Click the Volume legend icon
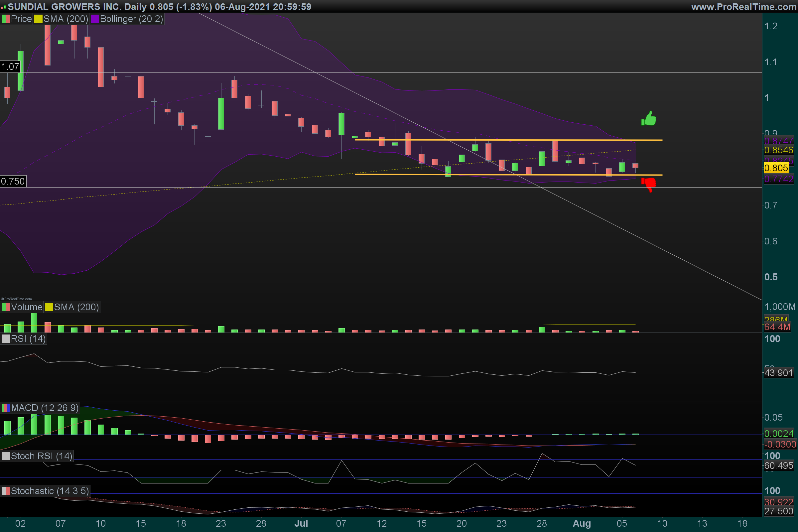The image size is (798, 532). click(x=6, y=307)
